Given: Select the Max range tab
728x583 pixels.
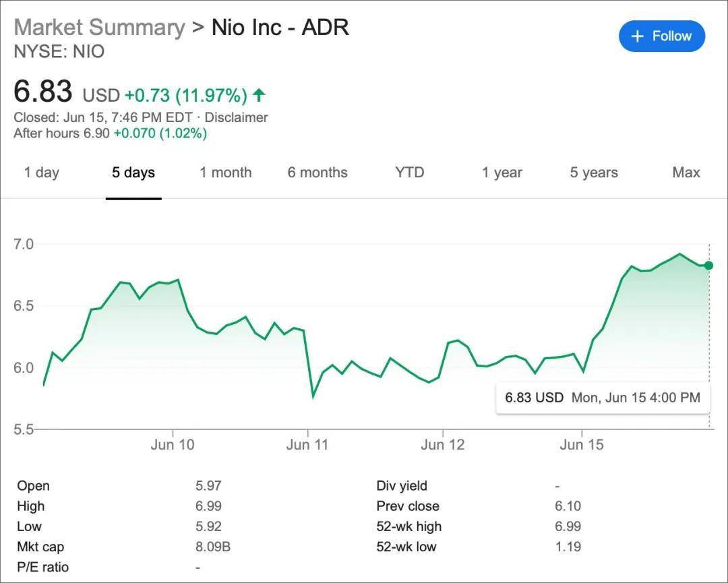Looking at the screenshot, I should (x=686, y=173).
